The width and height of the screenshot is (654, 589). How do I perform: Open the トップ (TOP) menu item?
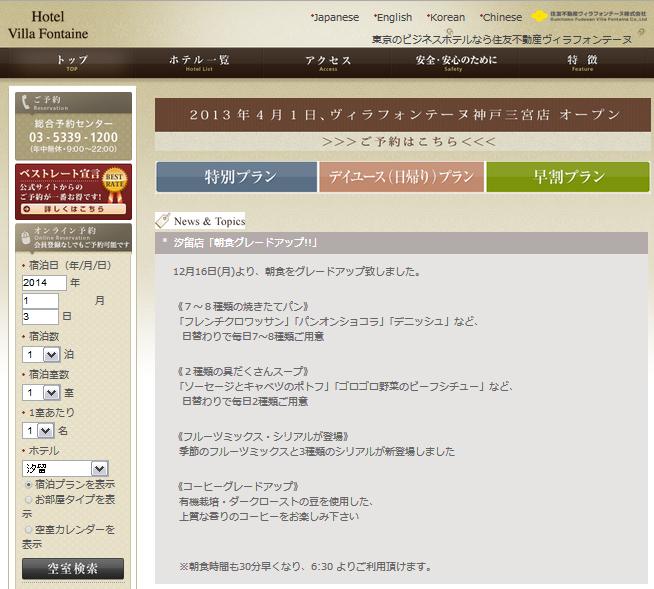pos(72,63)
